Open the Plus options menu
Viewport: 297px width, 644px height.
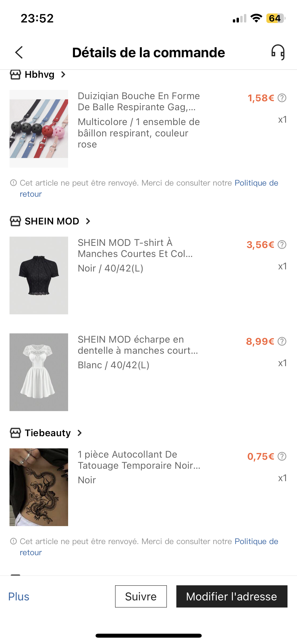[19, 597]
